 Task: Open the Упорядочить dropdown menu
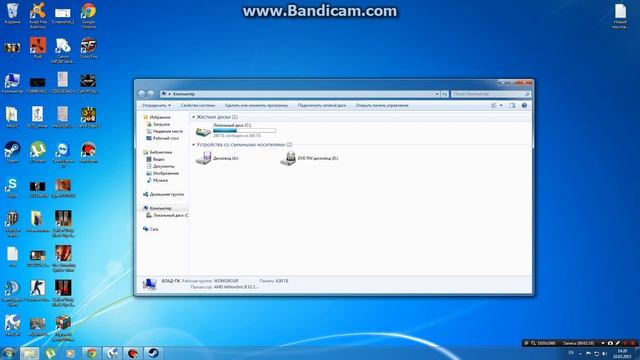tap(156, 105)
